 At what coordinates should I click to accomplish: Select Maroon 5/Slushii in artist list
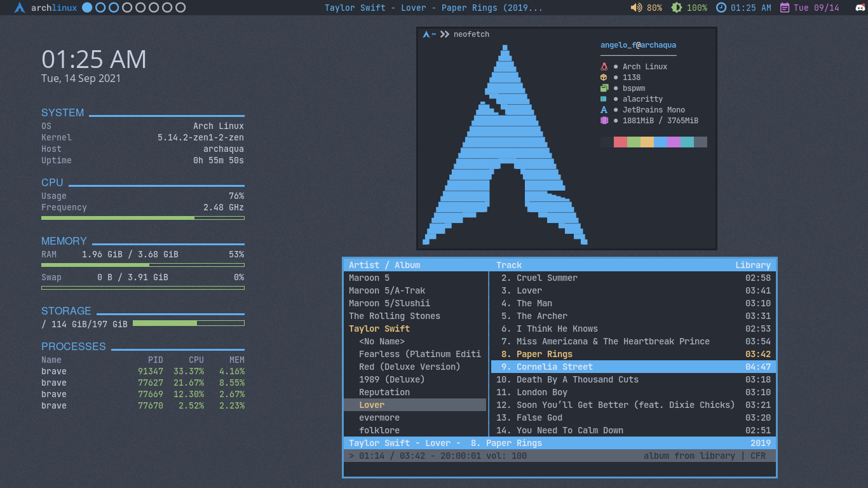click(x=416, y=303)
